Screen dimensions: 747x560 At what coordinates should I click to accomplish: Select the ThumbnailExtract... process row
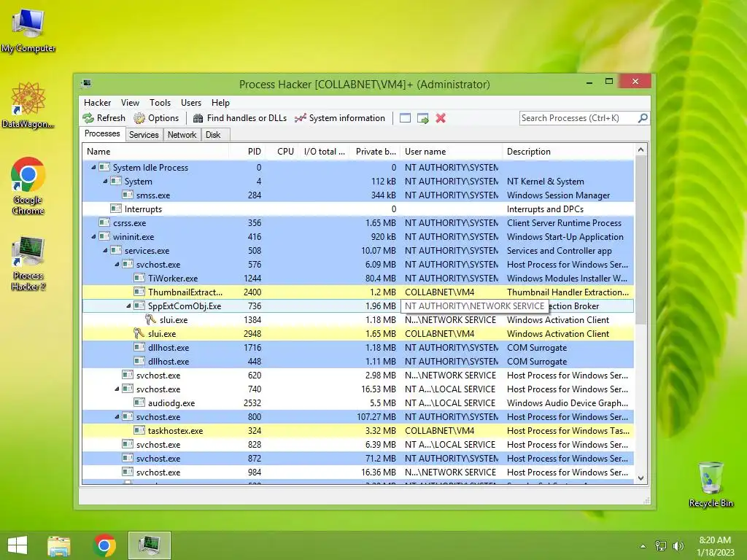tap(358, 292)
